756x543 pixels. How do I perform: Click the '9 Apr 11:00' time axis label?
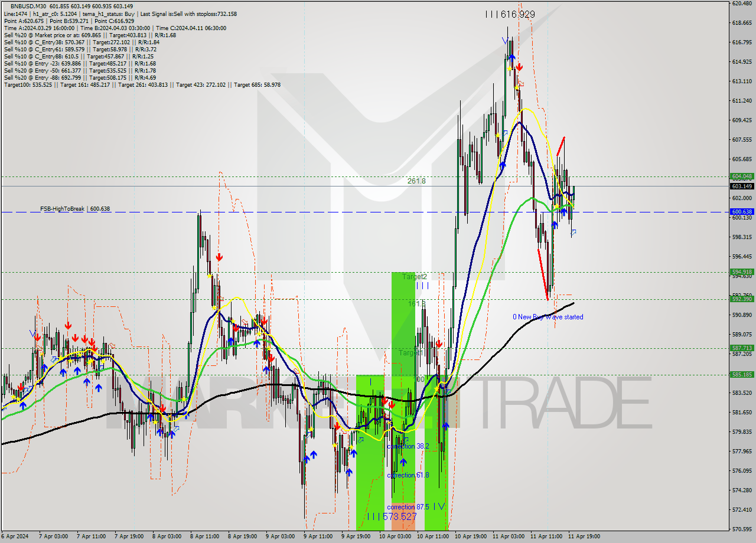[x=318, y=537]
